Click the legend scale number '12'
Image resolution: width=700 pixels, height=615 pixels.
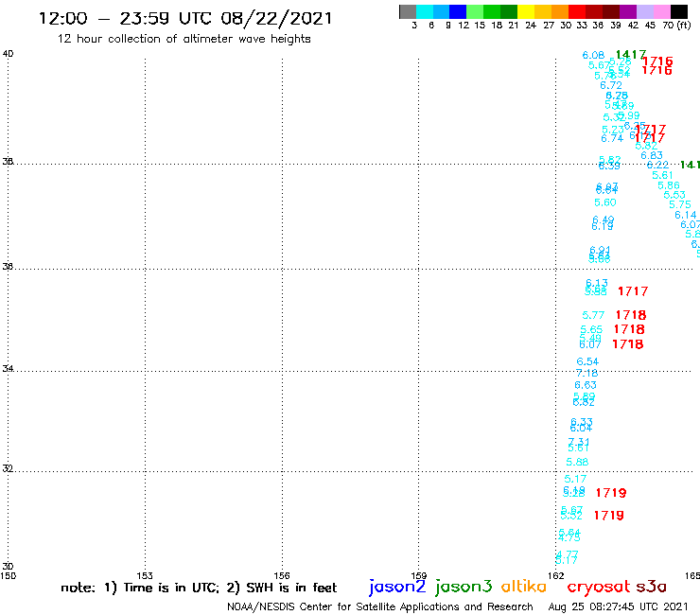tap(464, 25)
